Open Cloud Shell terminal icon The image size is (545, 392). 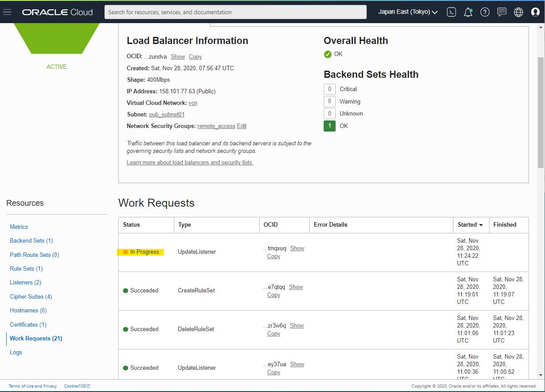coord(451,12)
